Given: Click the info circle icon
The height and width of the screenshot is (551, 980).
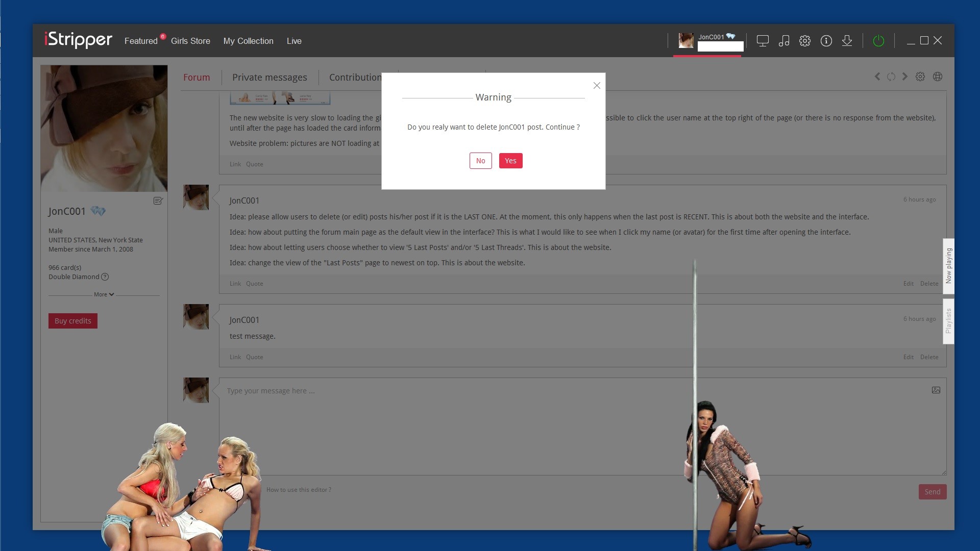Looking at the screenshot, I should [826, 41].
